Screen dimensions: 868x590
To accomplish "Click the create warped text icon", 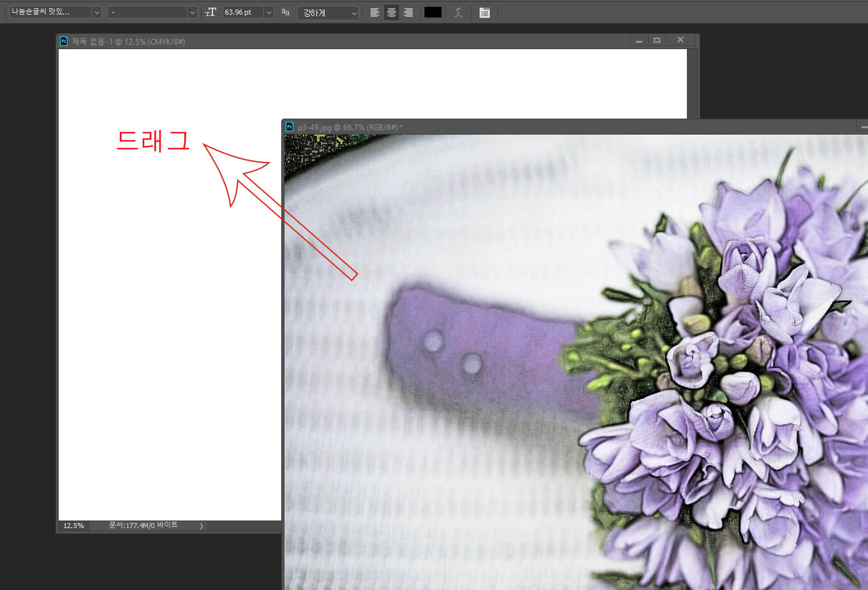I will coord(458,12).
